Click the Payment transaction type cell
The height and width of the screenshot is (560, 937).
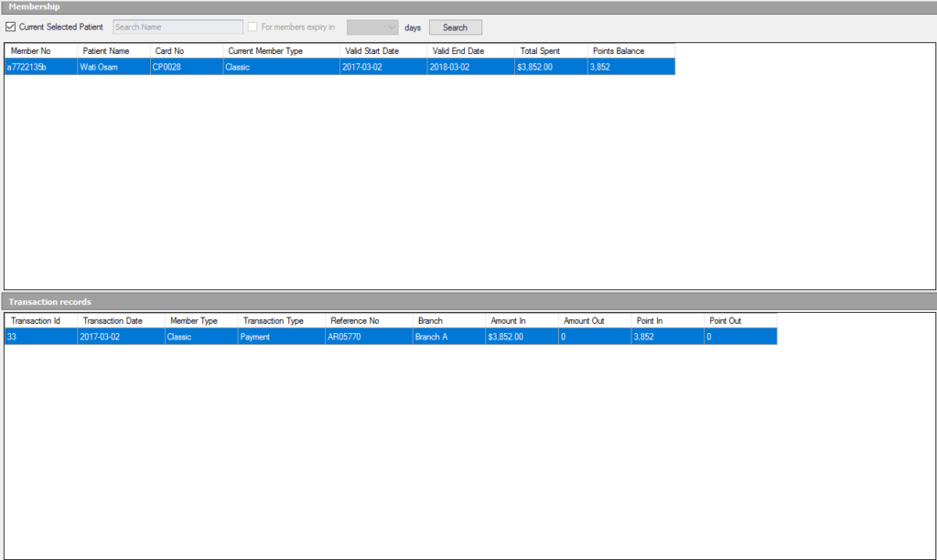(282, 337)
